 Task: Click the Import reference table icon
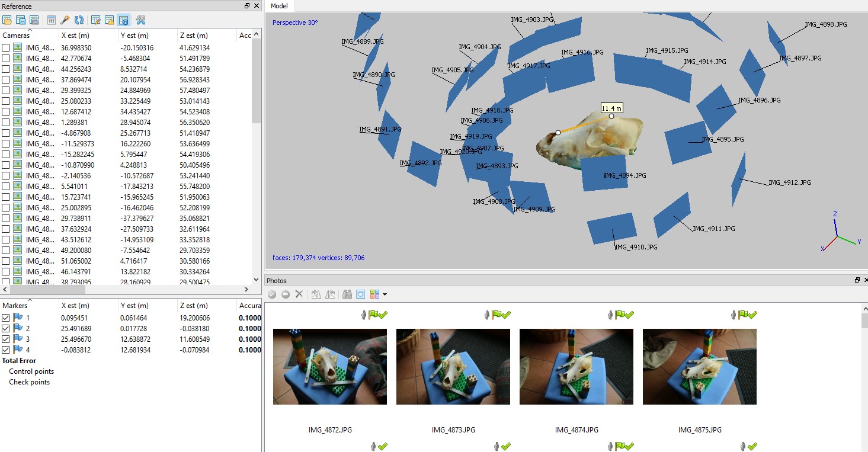(x=7, y=20)
